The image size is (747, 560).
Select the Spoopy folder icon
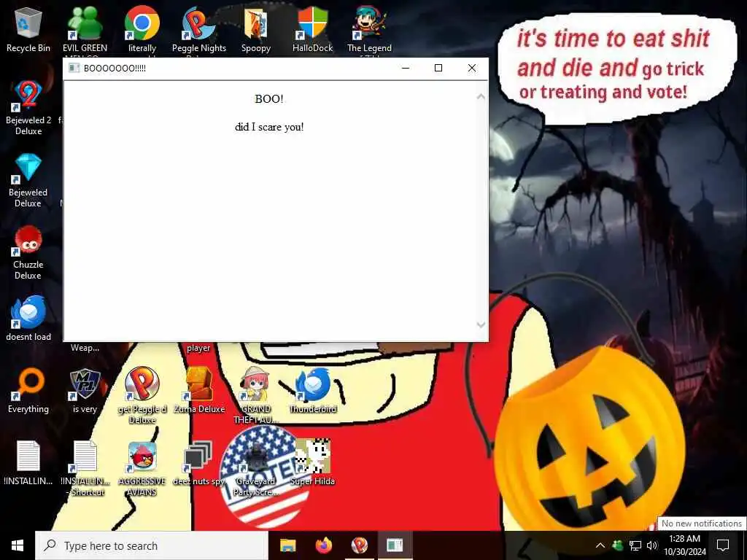coord(256,29)
